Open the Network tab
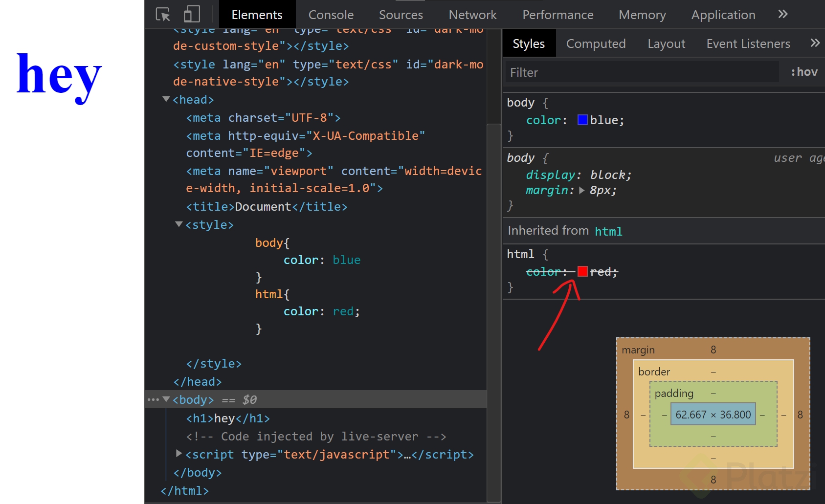This screenshot has width=825, height=504. pos(472,15)
